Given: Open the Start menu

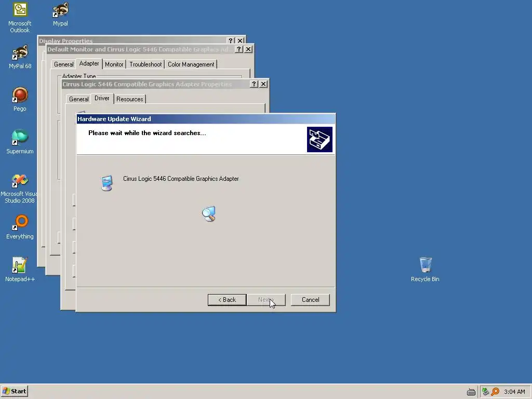Looking at the screenshot, I should point(14,391).
